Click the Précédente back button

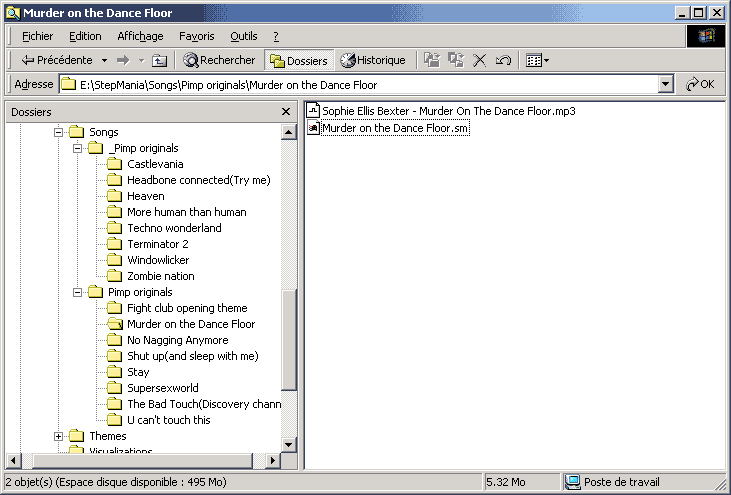click(57, 60)
